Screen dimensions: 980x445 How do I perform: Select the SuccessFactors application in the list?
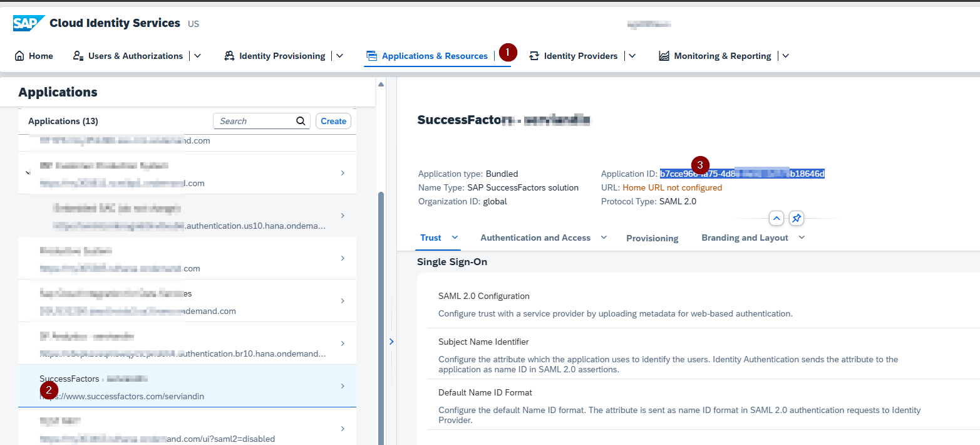tap(187, 386)
